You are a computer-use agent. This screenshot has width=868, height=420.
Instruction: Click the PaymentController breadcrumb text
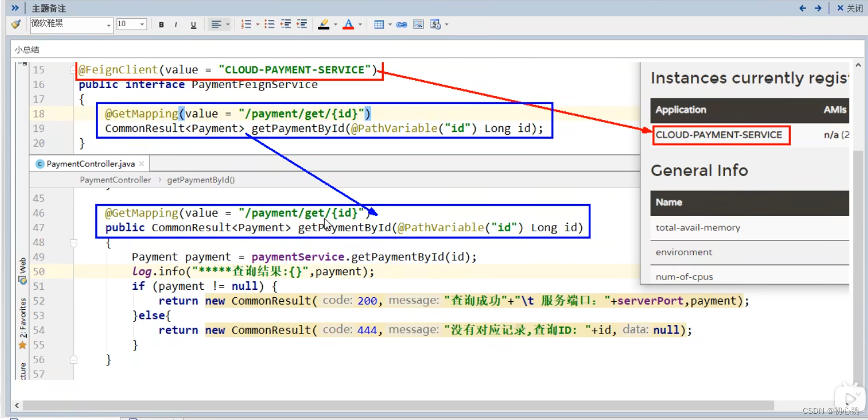[x=115, y=180]
